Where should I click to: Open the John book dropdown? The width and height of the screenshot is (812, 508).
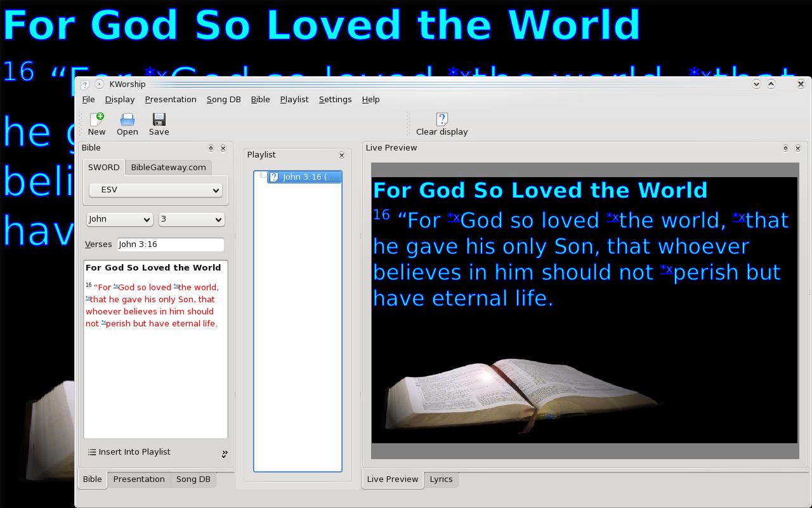click(x=119, y=219)
